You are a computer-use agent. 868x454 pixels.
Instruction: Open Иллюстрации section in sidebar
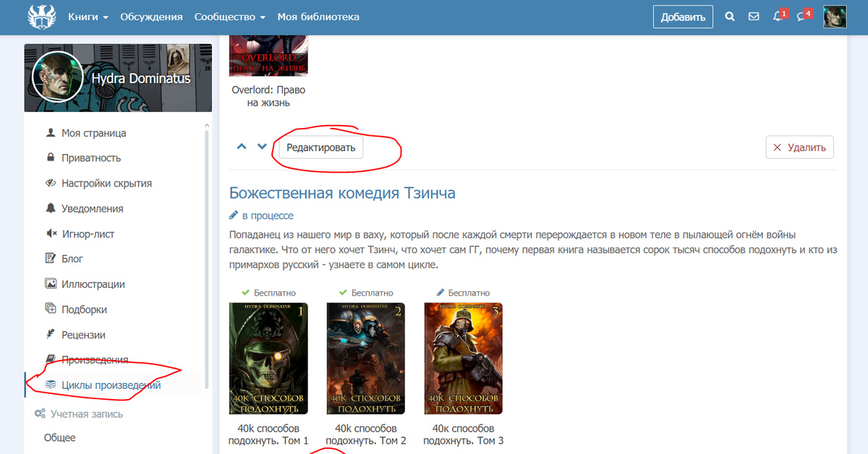(x=93, y=284)
